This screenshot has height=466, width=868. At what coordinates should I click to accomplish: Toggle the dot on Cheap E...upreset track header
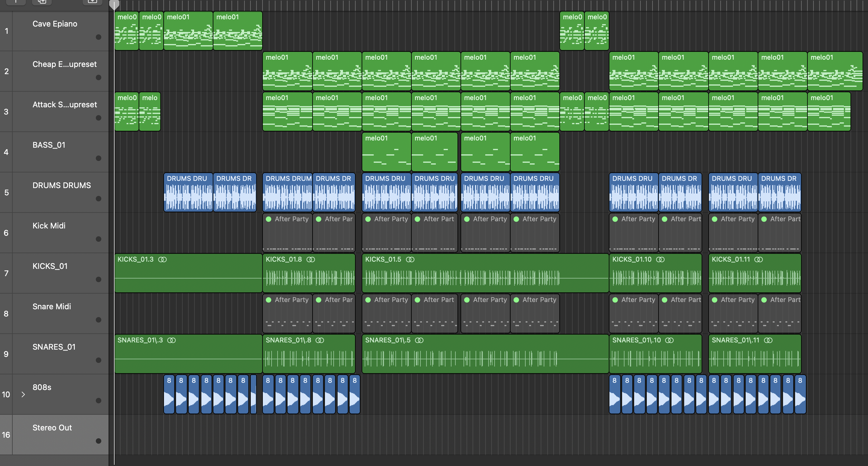[98, 77]
